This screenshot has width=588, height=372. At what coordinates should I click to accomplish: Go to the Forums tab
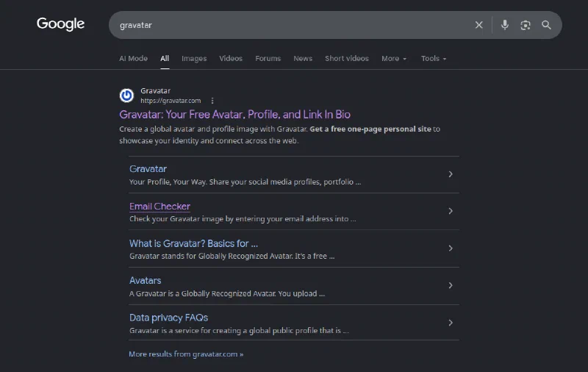(268, 59)
